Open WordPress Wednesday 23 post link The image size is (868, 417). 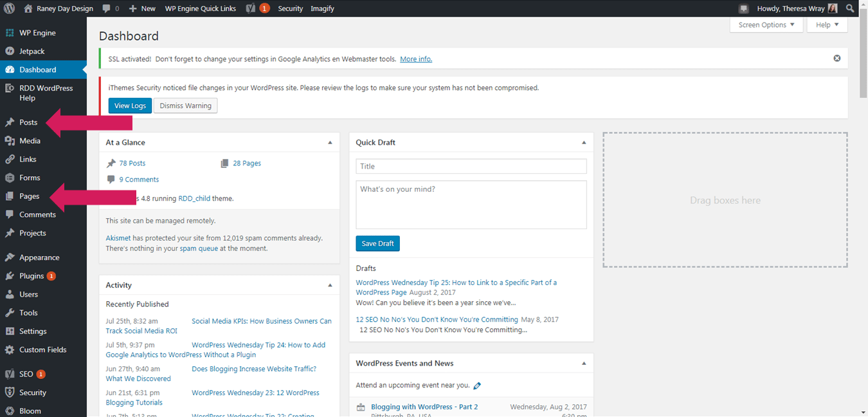click(x=213, y=398)
